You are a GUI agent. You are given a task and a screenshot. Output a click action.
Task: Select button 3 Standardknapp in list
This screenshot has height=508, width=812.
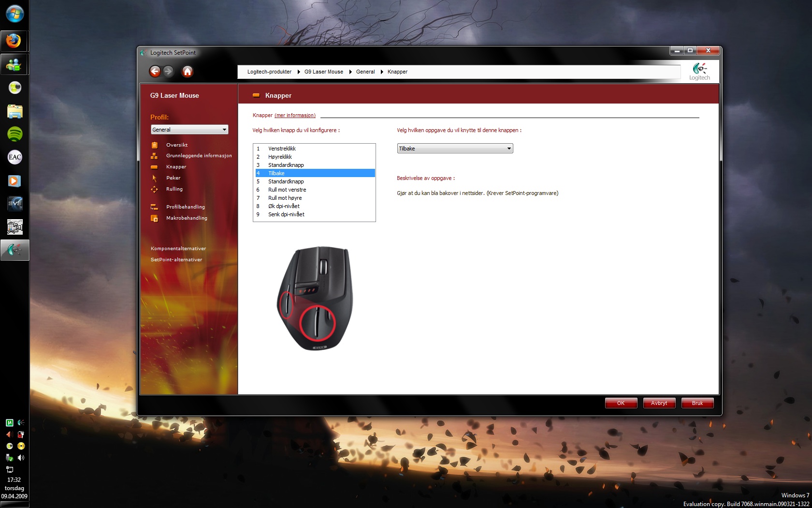pyautogui.click(x=315, y=165)
